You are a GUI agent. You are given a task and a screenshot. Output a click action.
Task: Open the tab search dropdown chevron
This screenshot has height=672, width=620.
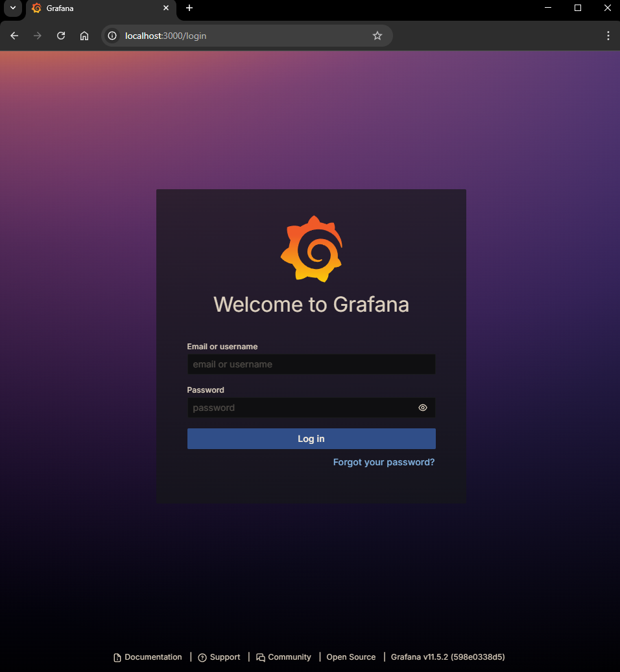point(13,8)
